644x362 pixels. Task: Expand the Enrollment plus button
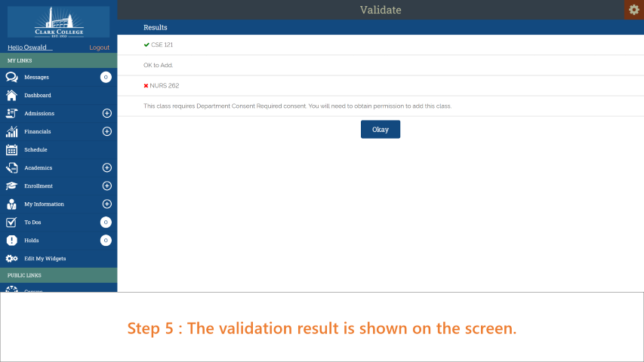tap(106, 186)
